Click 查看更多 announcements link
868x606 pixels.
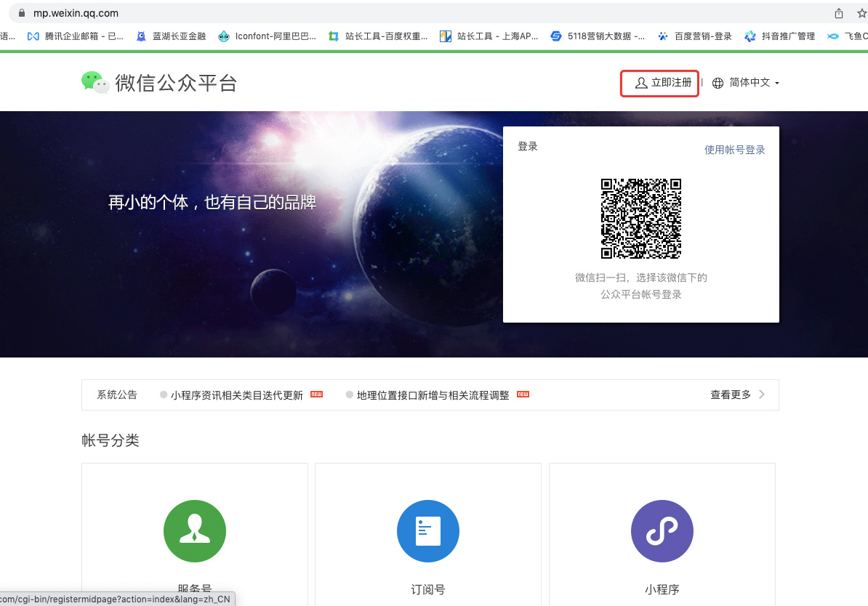[731, 395]
